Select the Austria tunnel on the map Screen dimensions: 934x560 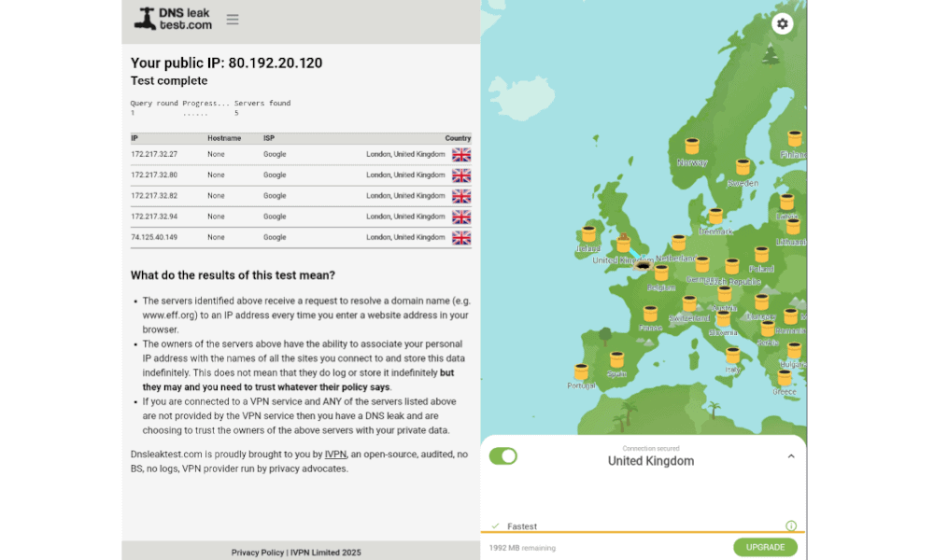(x=725, y=294)
